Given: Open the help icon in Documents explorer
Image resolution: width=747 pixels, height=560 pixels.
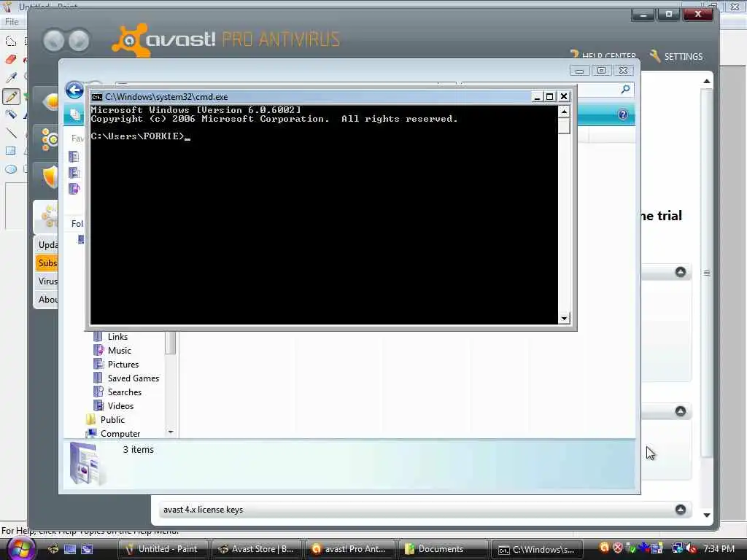Looking at the screenshot, I should click(x=623, y=114).
